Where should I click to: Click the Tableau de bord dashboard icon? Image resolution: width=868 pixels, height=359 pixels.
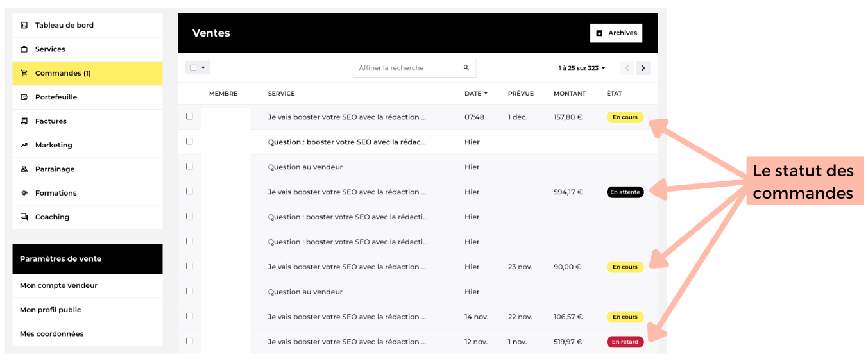24,26
